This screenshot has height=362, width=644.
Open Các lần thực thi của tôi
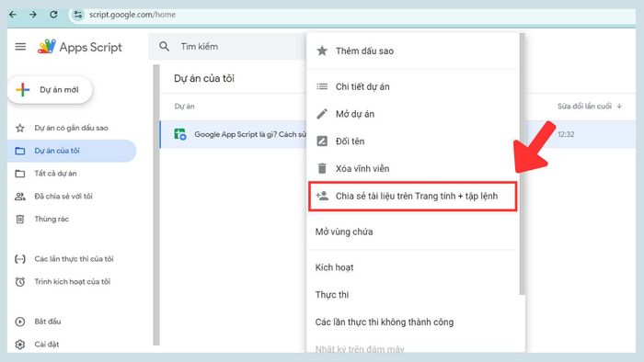coord(72,259)
